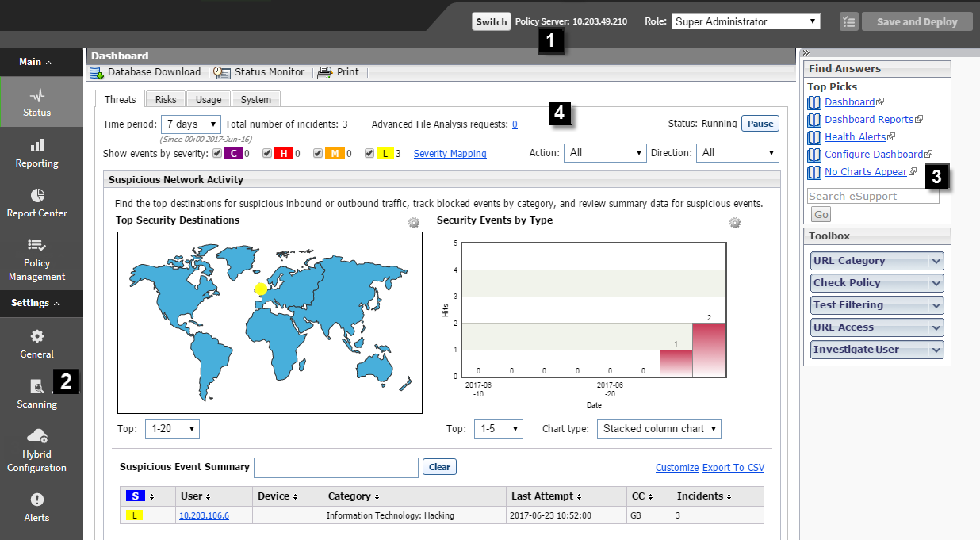This screenshot has height=540, width=980.
Task: Open Top 1-20 destinations dropdown
Action: click(x=172, y=429)
